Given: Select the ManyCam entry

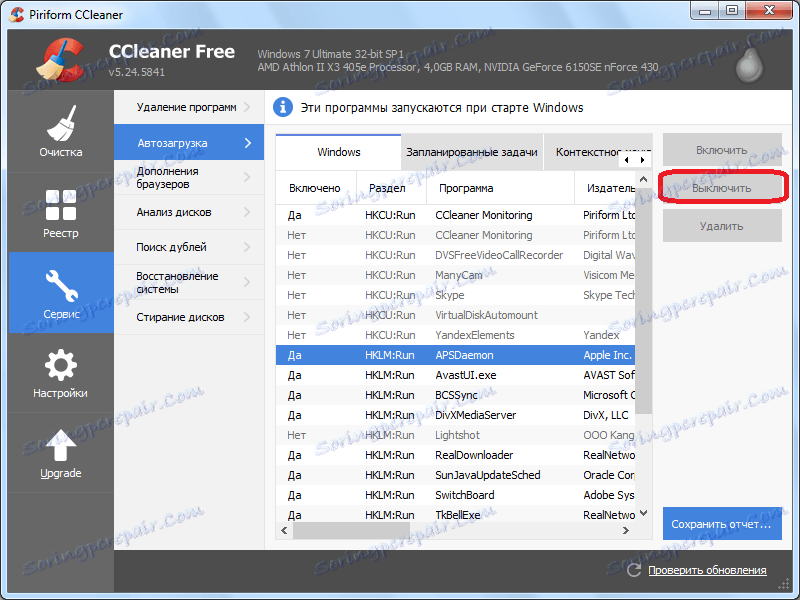Looking at the screenshot, I should [x=456, y=275].
